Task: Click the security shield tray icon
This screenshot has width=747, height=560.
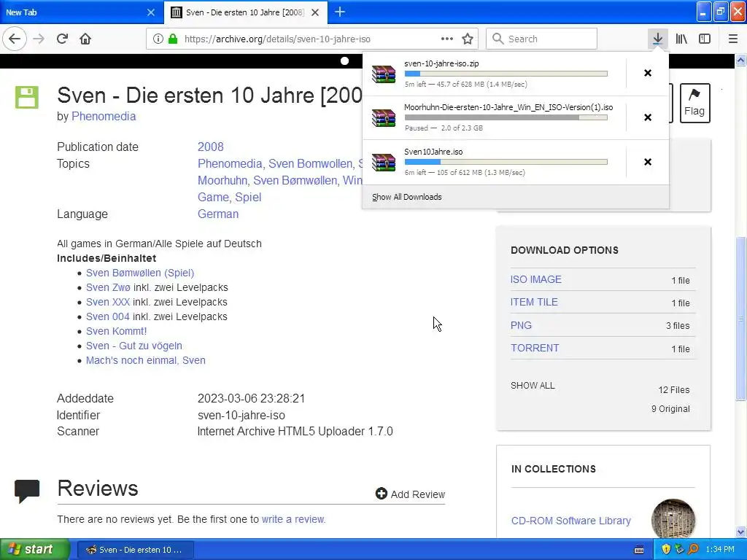Action: click(666, 549)
